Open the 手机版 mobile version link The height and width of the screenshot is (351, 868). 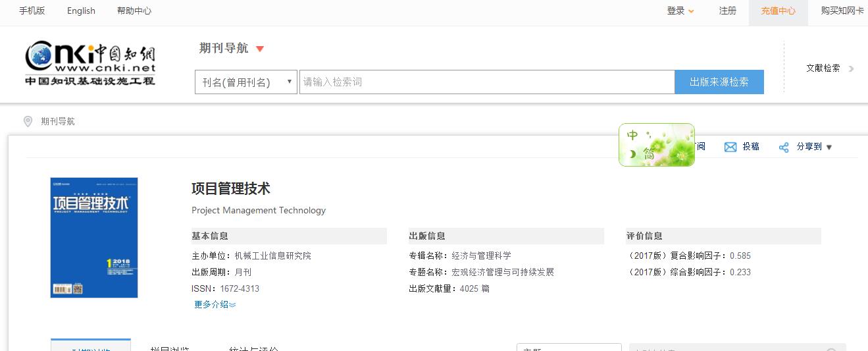pyautogui.click(x=32, y=11)
